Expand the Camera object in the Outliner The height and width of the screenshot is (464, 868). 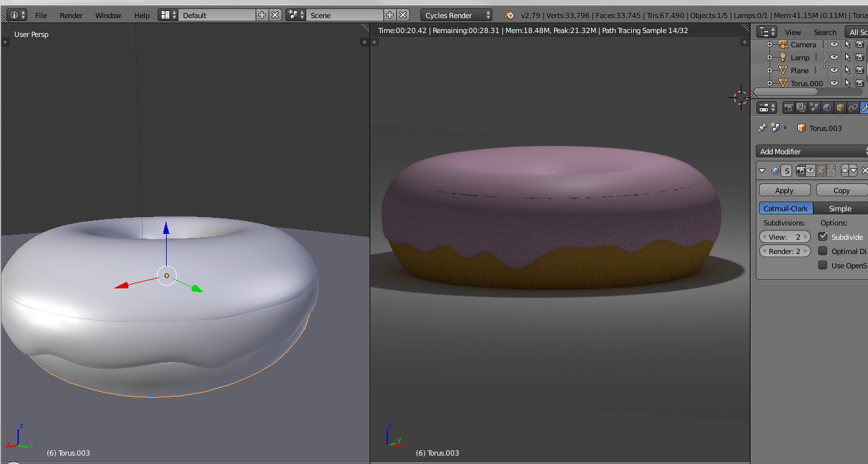tap(770, 44)
